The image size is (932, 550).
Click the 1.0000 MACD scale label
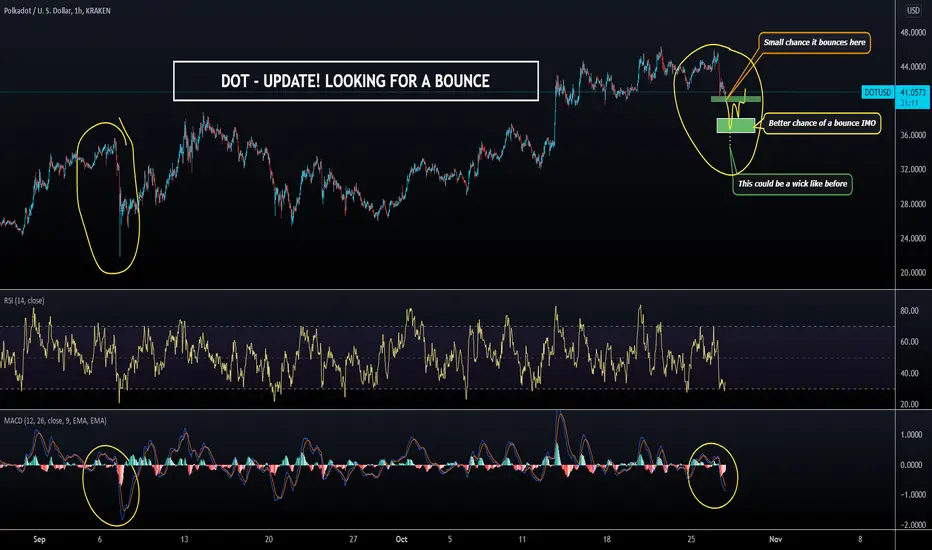tap(911, 435)
